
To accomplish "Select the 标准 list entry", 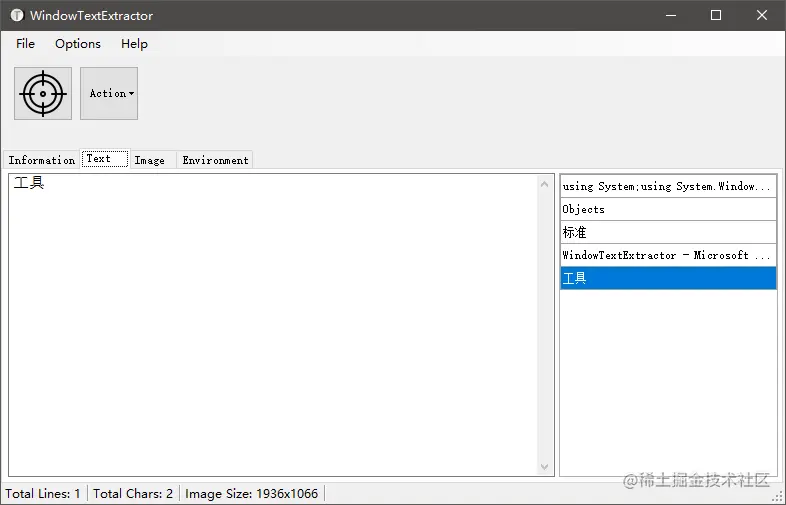I will (668, 232).
